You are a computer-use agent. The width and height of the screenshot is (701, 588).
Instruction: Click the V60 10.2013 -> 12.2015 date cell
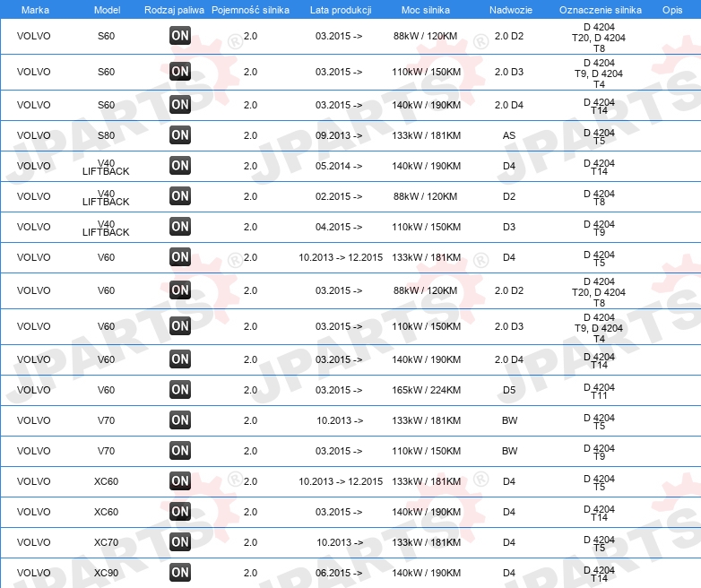(341, 257)
